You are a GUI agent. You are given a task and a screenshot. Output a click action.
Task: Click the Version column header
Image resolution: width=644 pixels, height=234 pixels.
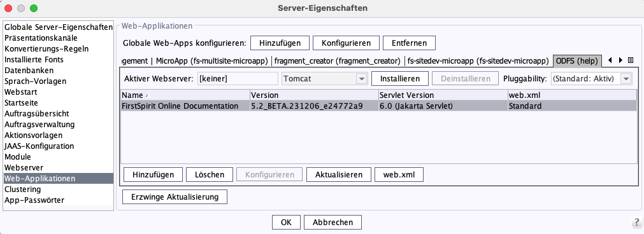tap(314, 95)
